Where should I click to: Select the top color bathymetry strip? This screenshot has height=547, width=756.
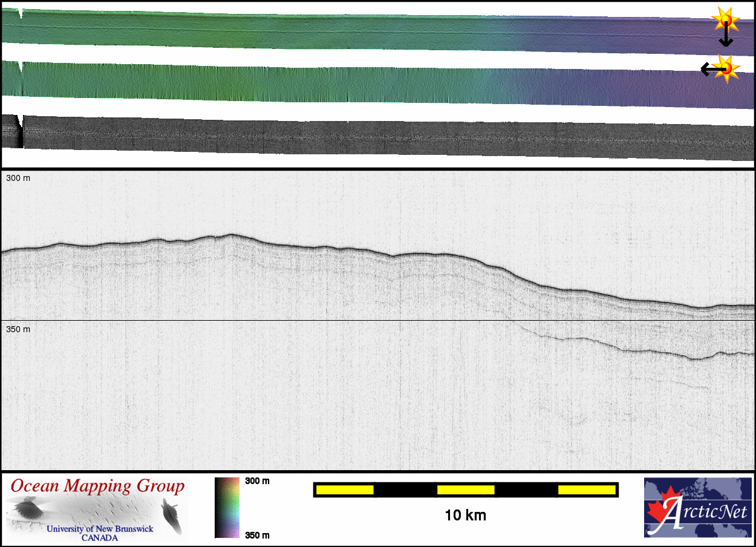(x=363, y=31)
